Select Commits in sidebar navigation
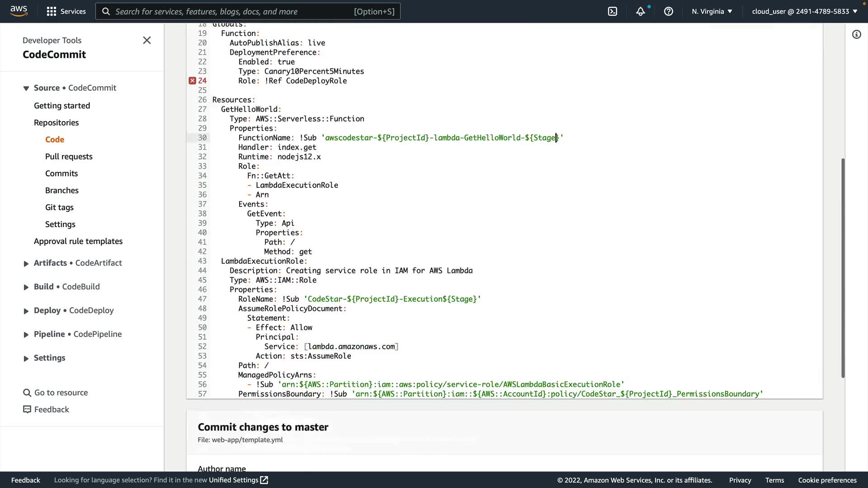Screen dimensions: 868x488 [x=61, y=174]
